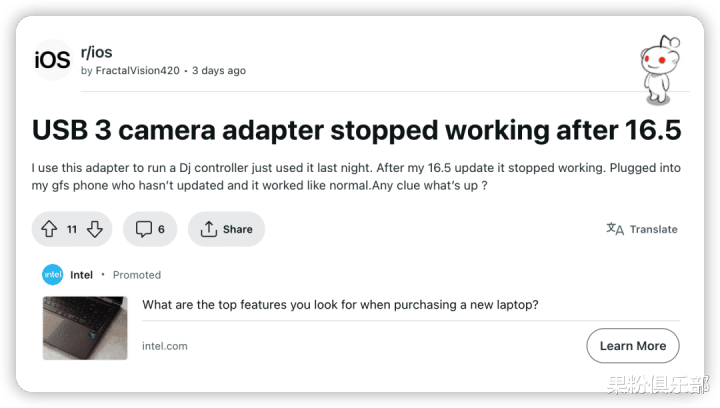The height and width of the screenshot is (408, 720).
Task: Open the intel.com link
Action: (x=165, y=346)
